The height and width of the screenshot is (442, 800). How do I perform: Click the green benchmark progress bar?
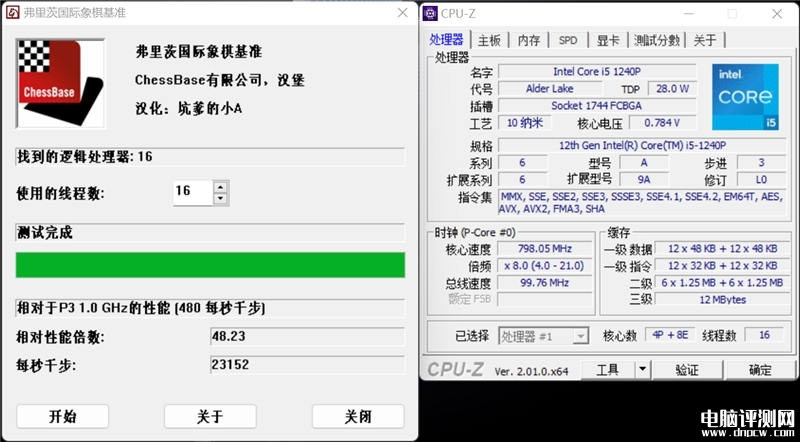[210, 265]
